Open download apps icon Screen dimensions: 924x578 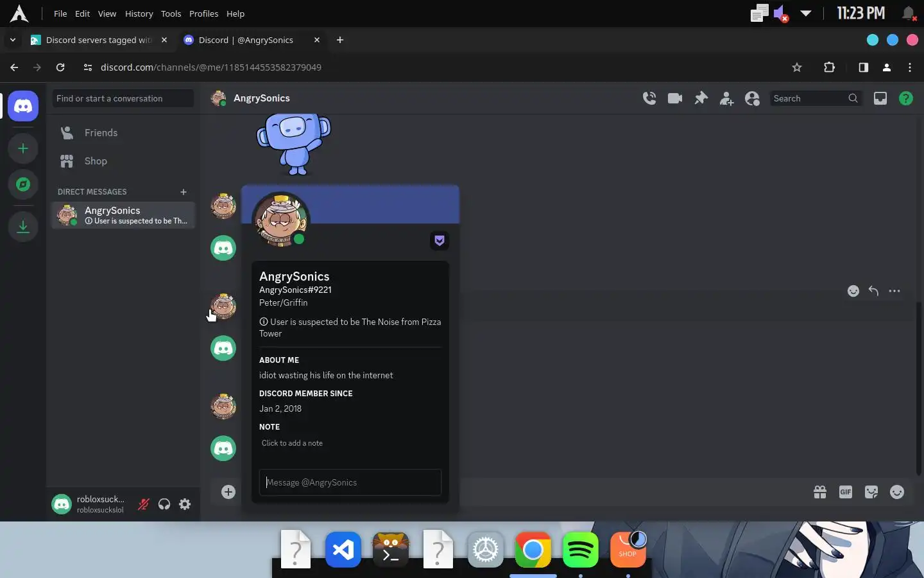23,227
